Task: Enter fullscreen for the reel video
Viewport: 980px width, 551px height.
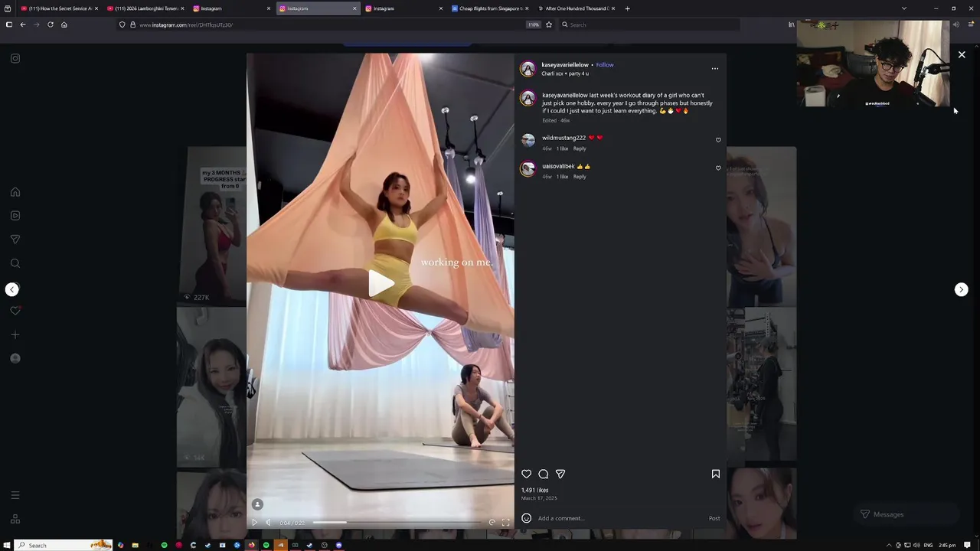Action: [x=505, y=523]
